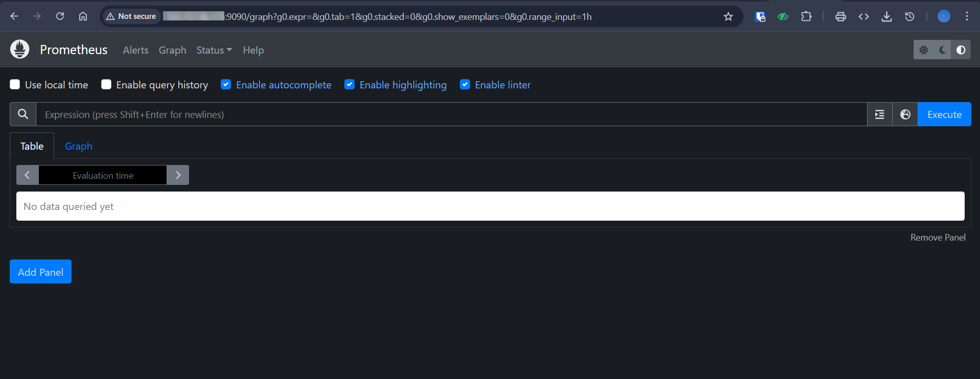Click the printer icon in browser toolbar

[841, 17]
